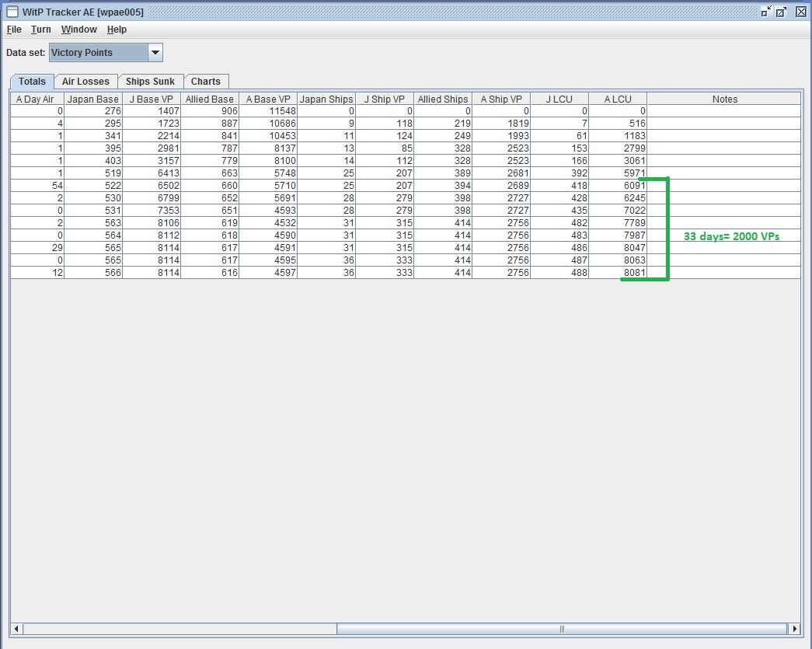Click the horizontal scrollbar thumb

point(562,629)
